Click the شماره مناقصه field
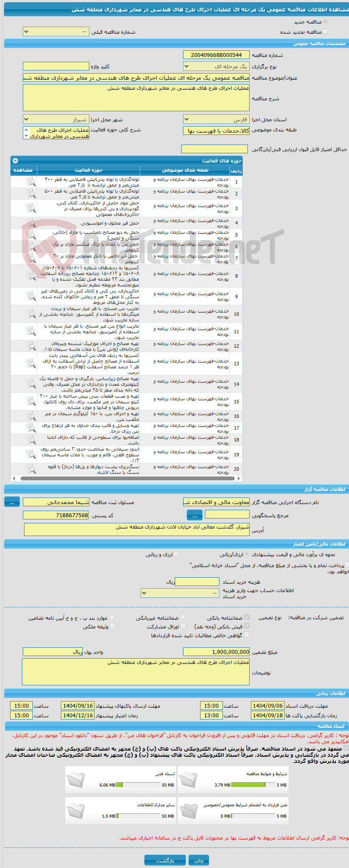Image resolution: width=349 pixels, height=868 pixels. click(x=216, y=55)
